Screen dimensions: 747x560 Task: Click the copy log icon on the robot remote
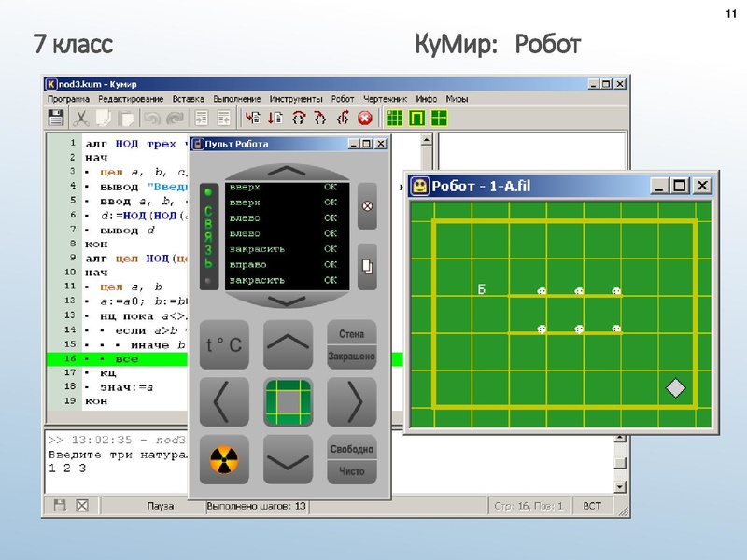[367, 265]
